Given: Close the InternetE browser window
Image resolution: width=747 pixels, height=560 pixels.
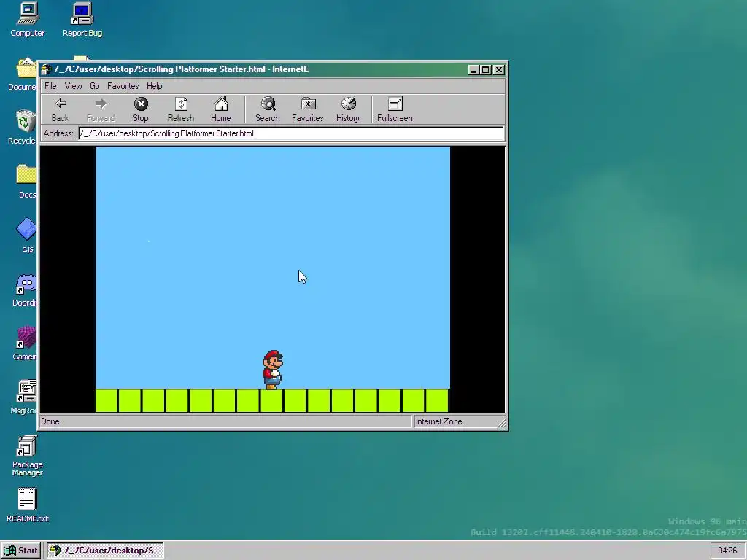Looking at the screenshot, I should 499,70.
